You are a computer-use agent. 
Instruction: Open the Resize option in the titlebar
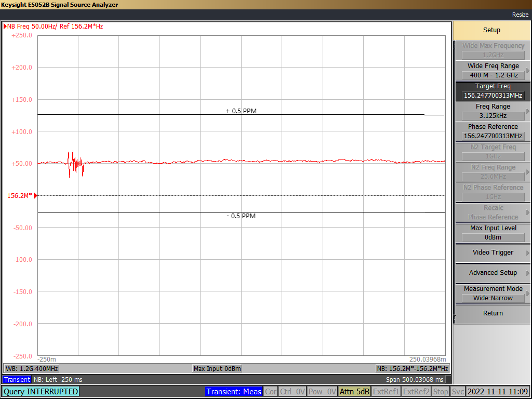pos(520,15)
